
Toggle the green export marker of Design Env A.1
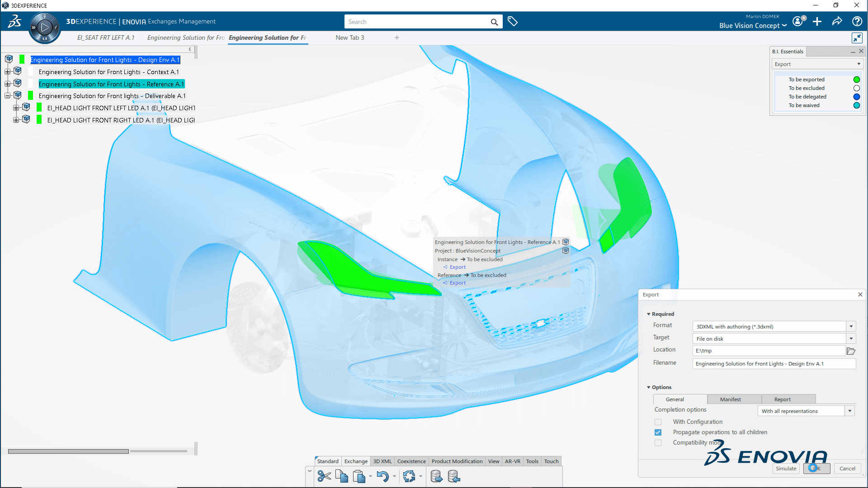pos(22,59)
